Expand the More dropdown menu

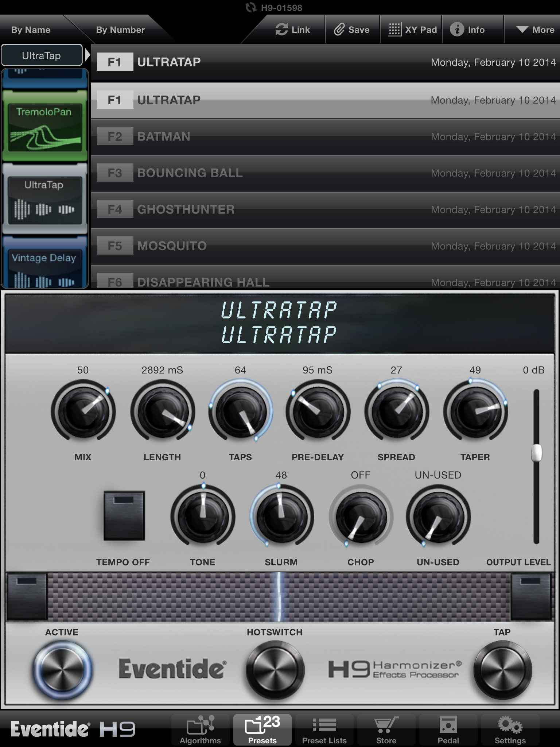tap(535, 30)
